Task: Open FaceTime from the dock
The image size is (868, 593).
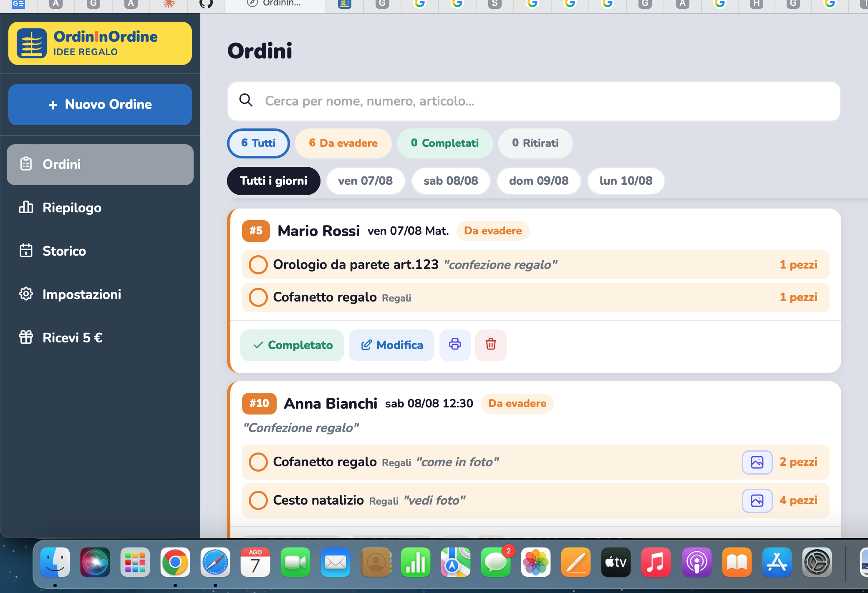Action: (x=295, y=562)
